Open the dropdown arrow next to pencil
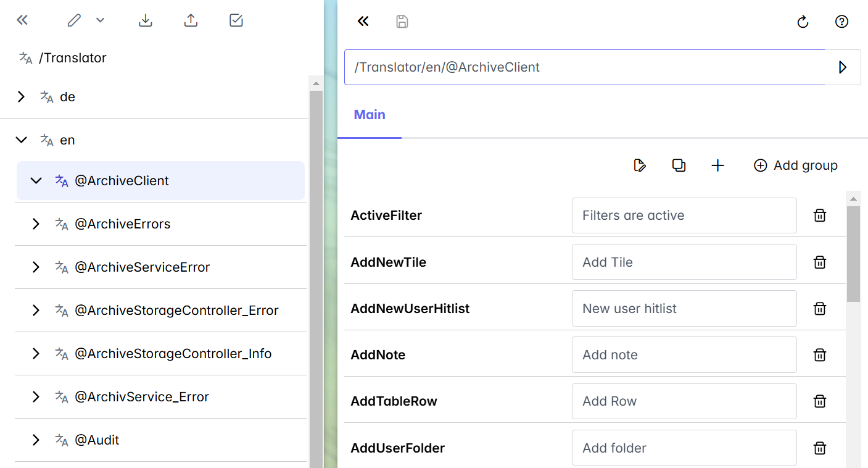 tap(101, 20)
